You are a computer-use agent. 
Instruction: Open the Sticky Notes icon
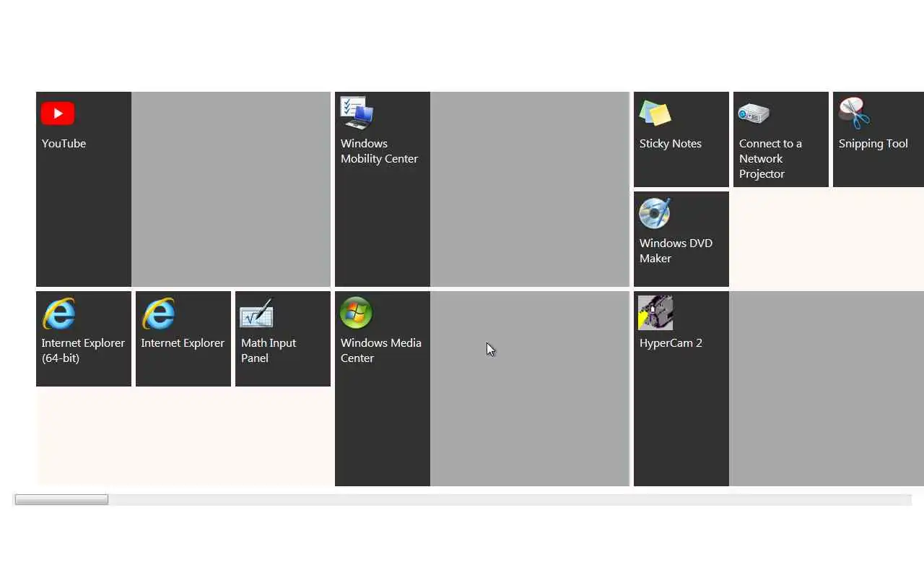point(655,113)
